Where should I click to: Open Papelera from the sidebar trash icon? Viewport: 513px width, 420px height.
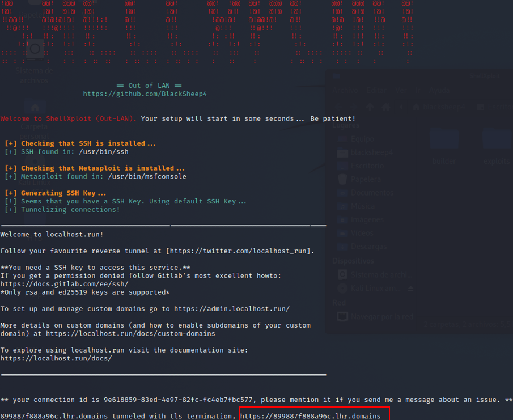(x=366, y=179)
